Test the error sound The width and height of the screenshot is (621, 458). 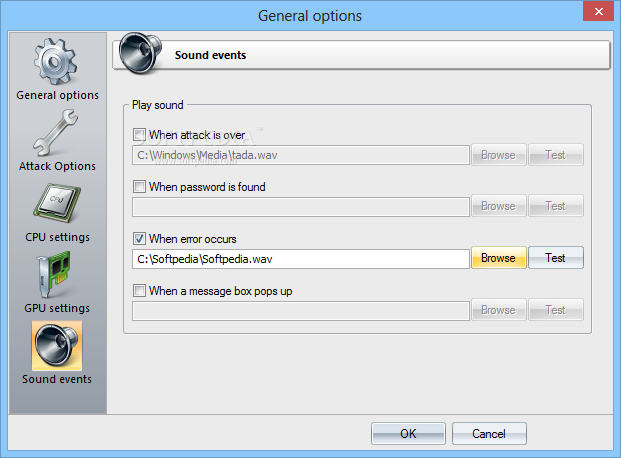556,258
